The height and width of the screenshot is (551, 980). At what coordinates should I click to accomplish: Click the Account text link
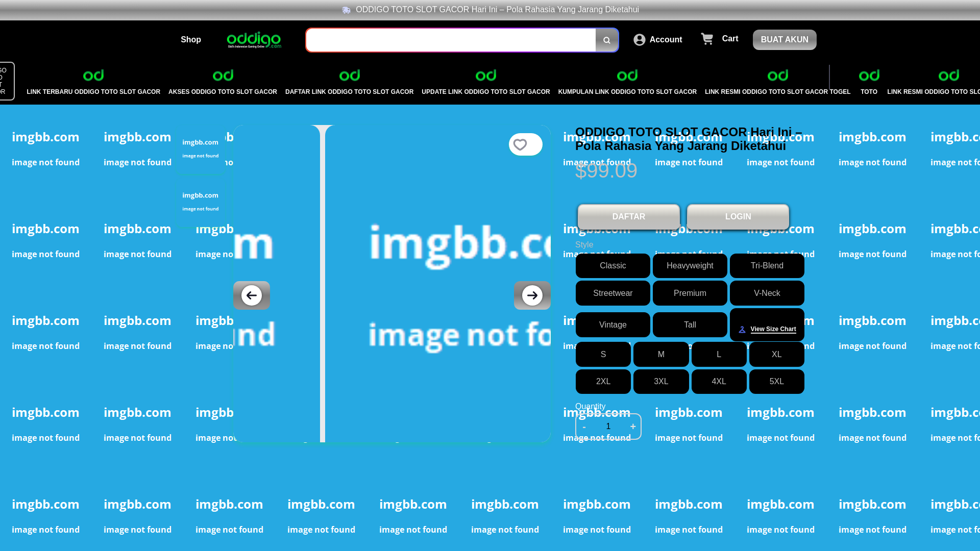pyautogui.click(x=666, y=40)
